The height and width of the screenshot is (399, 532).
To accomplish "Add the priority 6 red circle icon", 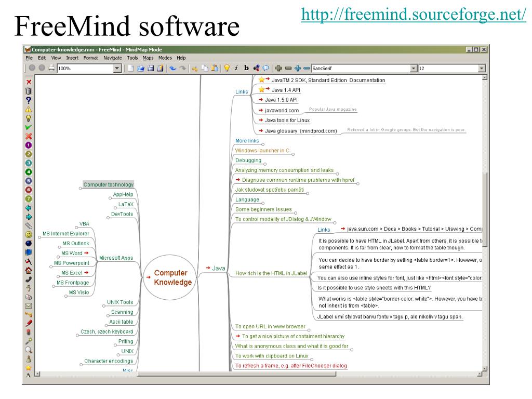I will [x=29, y=190].
